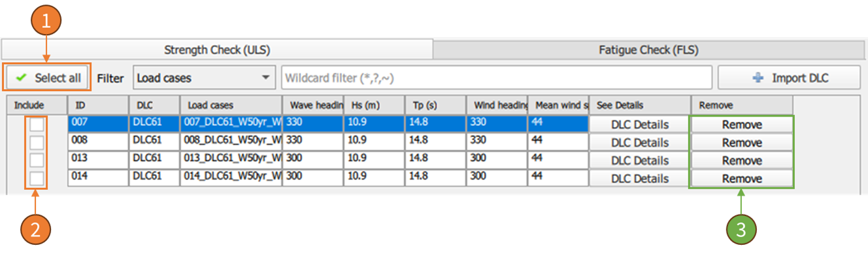Tick the Include checkbox for row 014
The image size is (868, 256).
pos(37,178)
